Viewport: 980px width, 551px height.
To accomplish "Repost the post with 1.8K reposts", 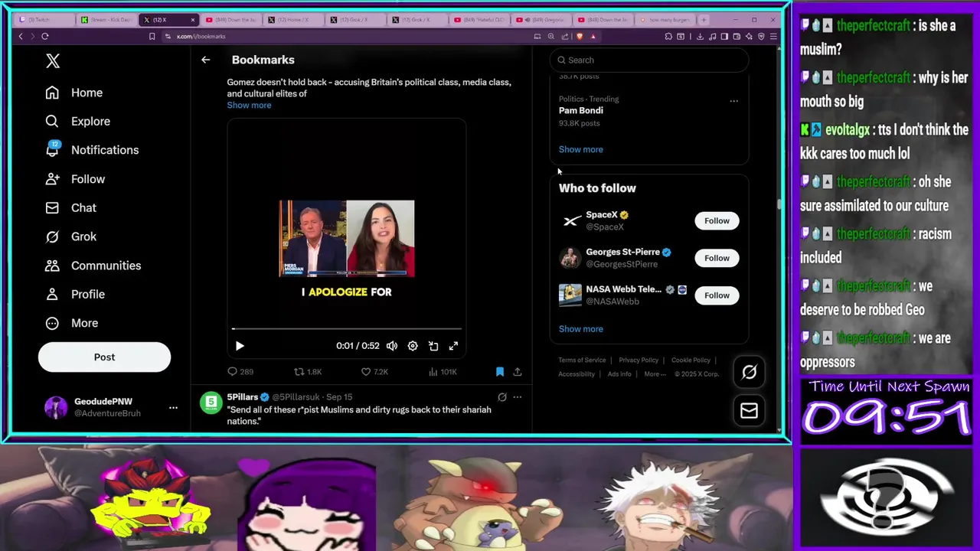I will (308, 372).
